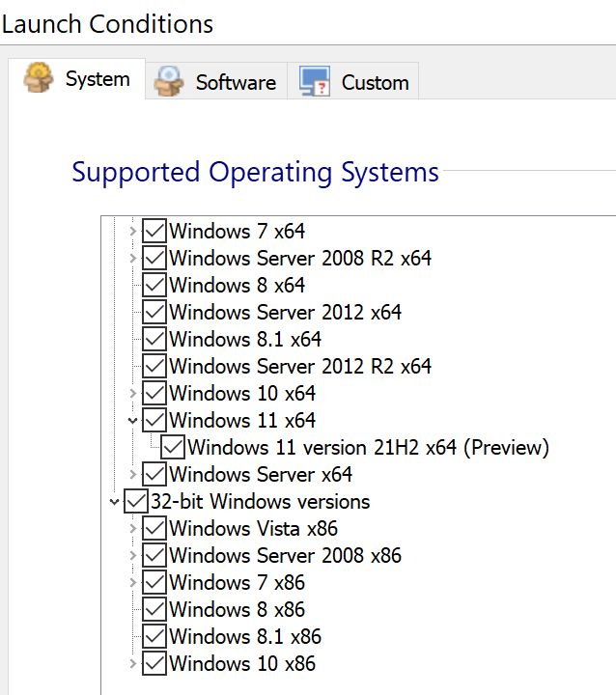
Task: Uncheck the Windows 8 x86 checkbox
Action: (154, 609)
